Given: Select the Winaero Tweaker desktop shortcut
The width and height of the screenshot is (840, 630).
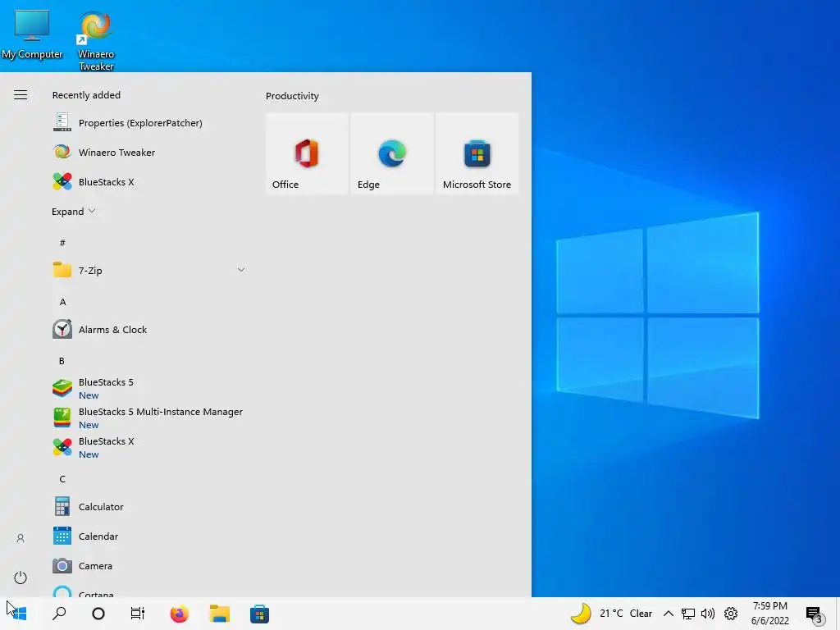Looking at the screenshot, I should (96, 41).
